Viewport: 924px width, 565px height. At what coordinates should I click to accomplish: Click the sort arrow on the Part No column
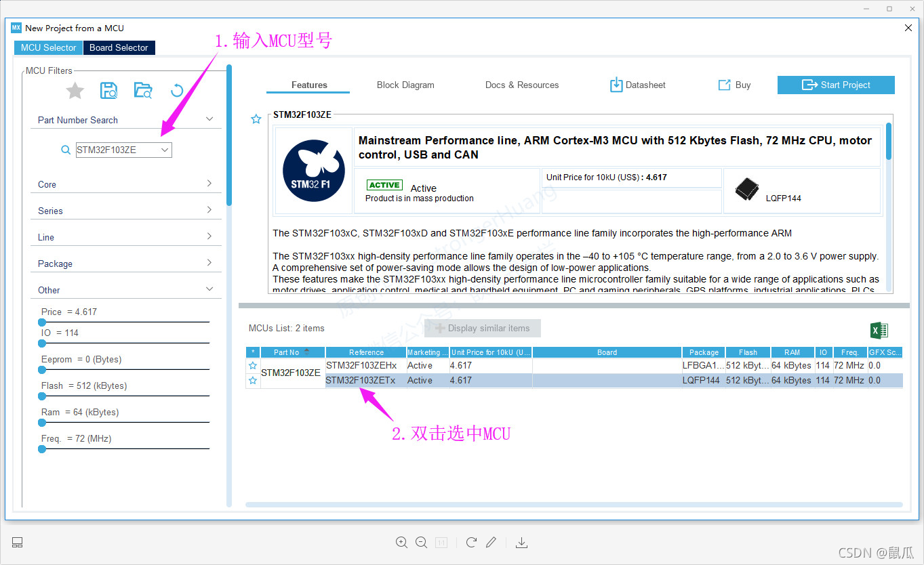[x=306, y=352]
